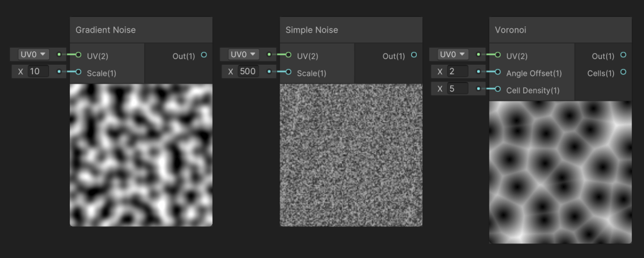Click the Voronoi Cells(1) output port
The height and width of the screenshot is (258, 644).
click(623, 72)
